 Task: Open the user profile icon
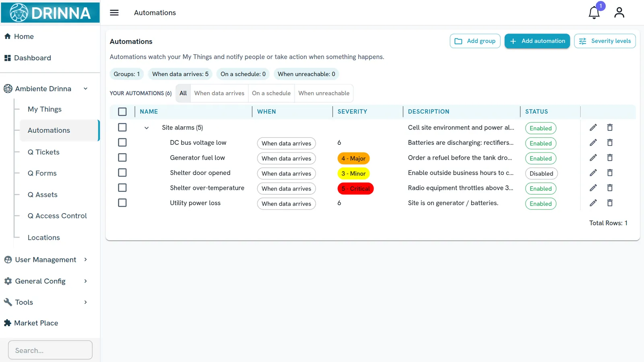[619, 12]
